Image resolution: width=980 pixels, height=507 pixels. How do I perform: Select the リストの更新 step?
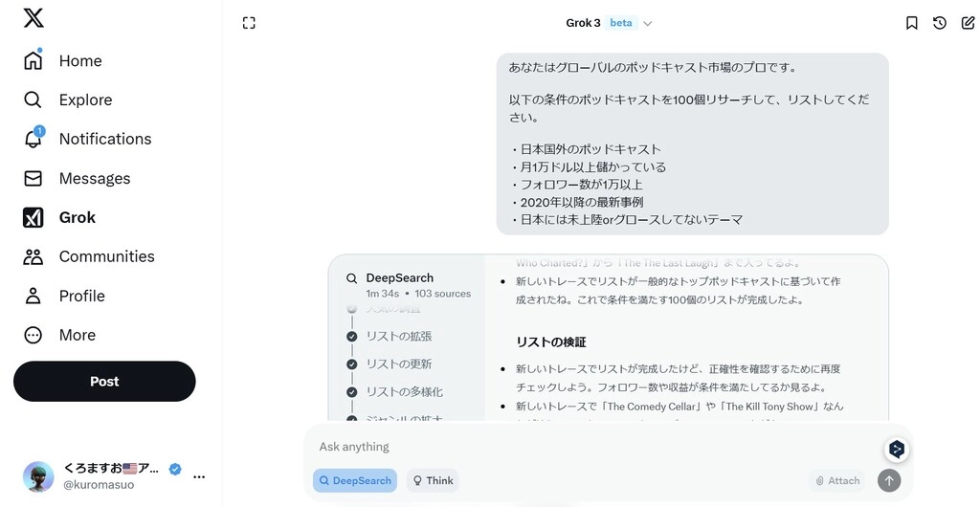[x=399, y=364]
